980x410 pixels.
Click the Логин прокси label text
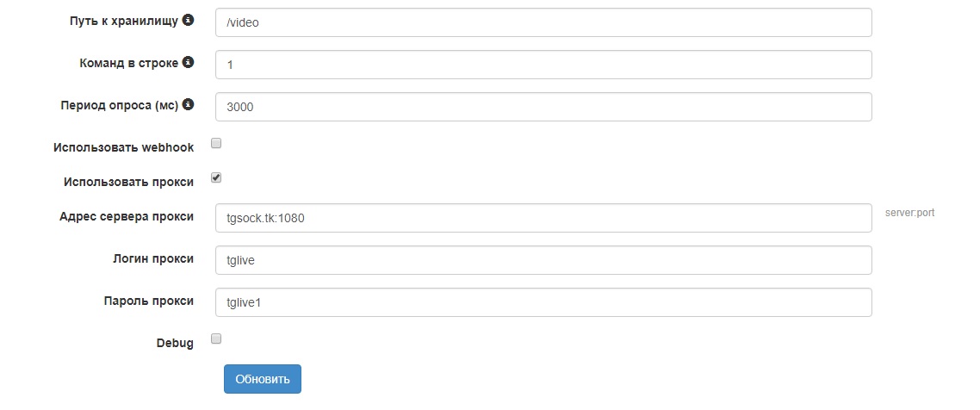pos(151,258)
